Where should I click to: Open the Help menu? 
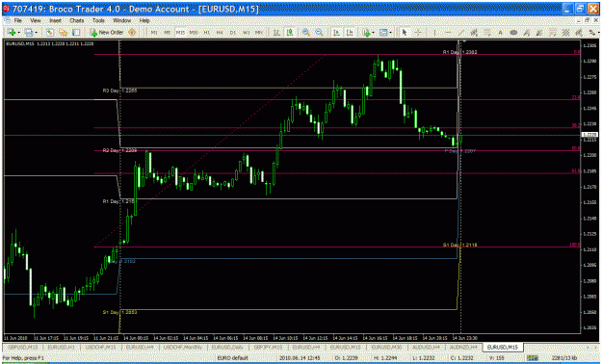pyautogui.click(x=144, y=20)
